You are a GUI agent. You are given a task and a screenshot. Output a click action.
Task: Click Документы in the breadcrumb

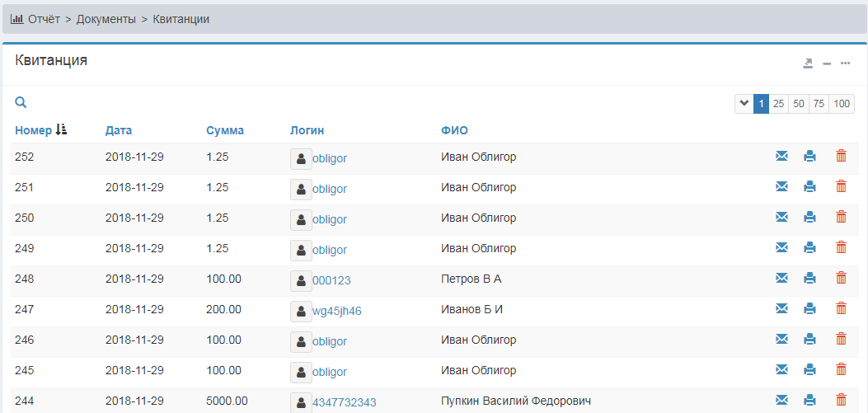106,18
